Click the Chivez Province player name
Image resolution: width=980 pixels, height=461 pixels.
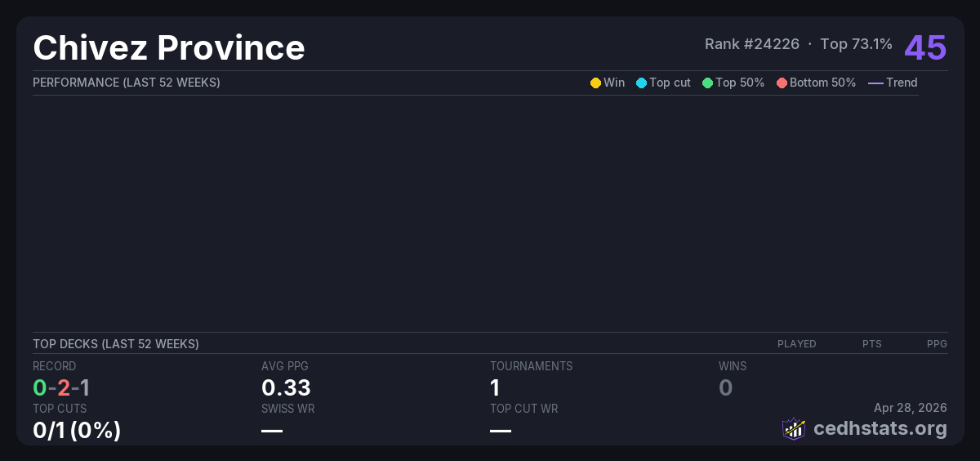[x=169, y=47]
